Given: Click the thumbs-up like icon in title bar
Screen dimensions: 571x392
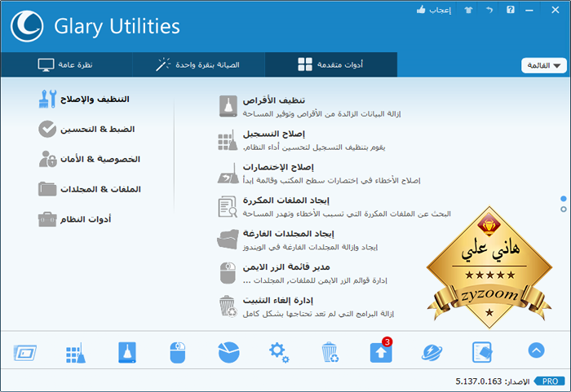Looking at the screenshot, I should coord(421,10).
